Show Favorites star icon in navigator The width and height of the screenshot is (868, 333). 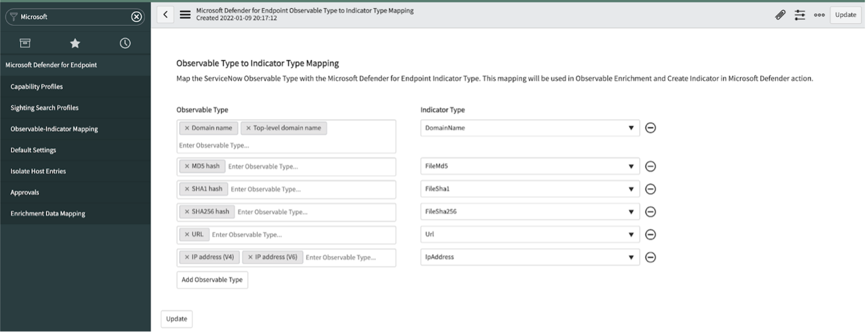(75, 43)
